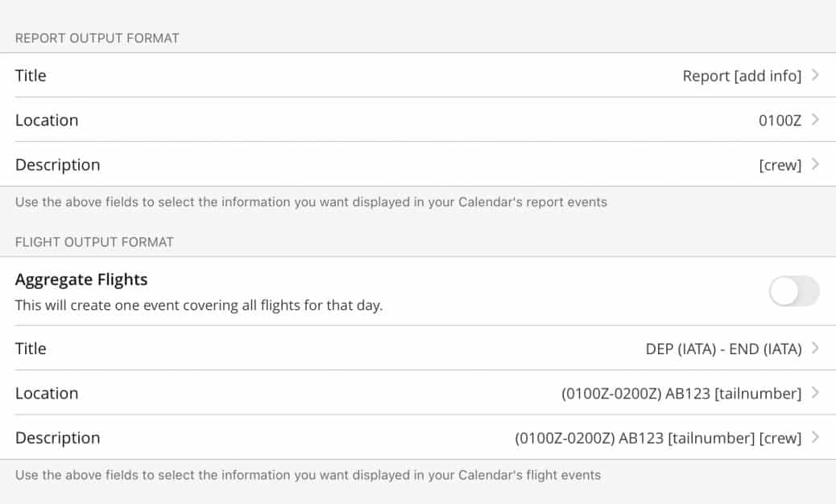Screen dimensions: 836x504
Task: Select the Location row under Report Output Format
Action: click(47, 120)
